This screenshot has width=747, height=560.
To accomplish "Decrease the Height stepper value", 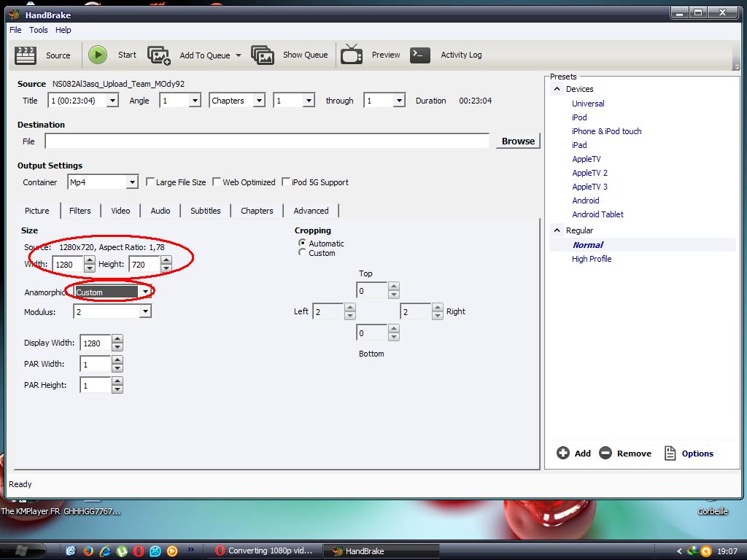I will pos(166,268).
